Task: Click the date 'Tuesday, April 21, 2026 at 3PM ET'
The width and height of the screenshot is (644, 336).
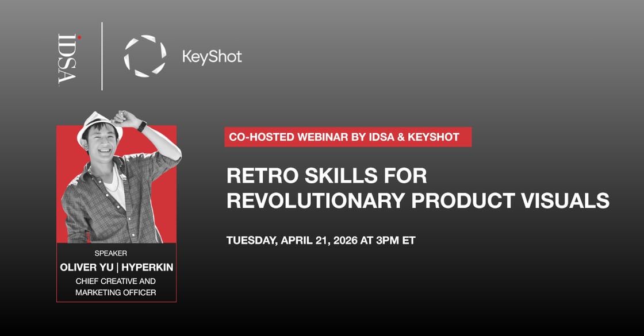Action: pyautogui.click(x=321, y=241)
